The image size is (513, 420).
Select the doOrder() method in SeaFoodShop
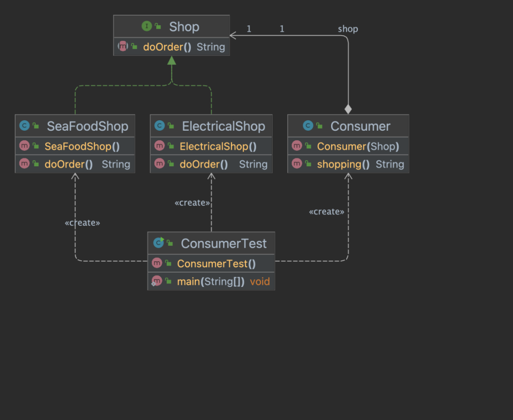[75, 164]
